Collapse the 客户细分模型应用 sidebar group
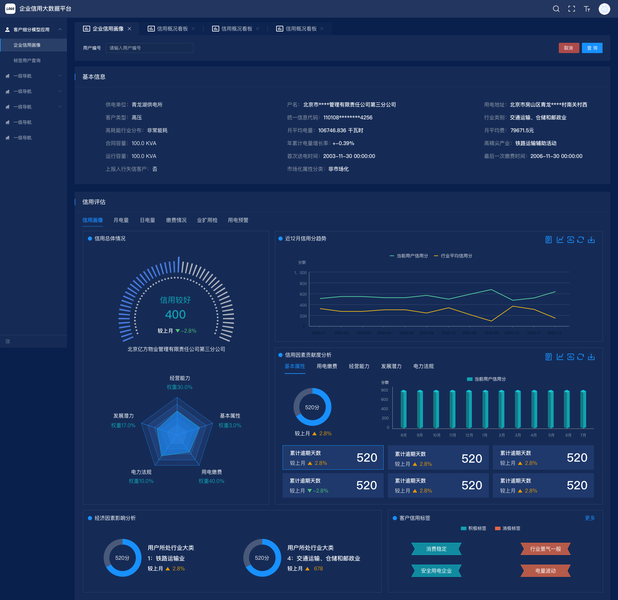Viewport: 618px width, 600px height. pyautogui.click(x=60, y=30)
